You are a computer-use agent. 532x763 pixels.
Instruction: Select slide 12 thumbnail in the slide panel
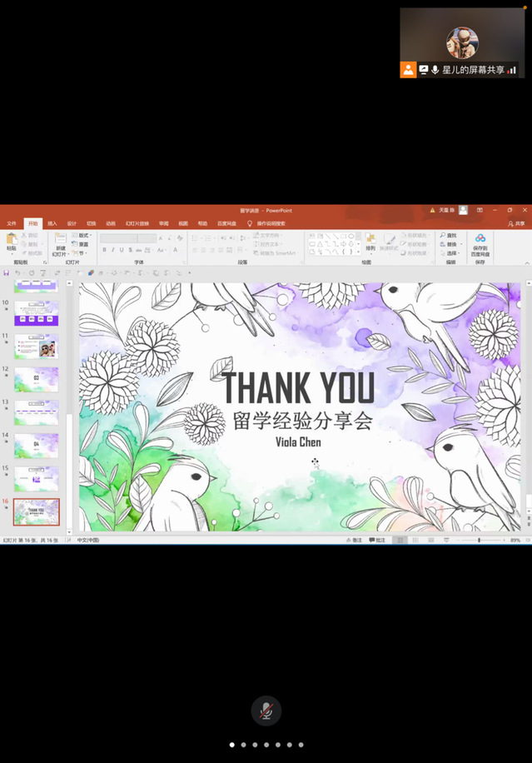click(37, 379)
